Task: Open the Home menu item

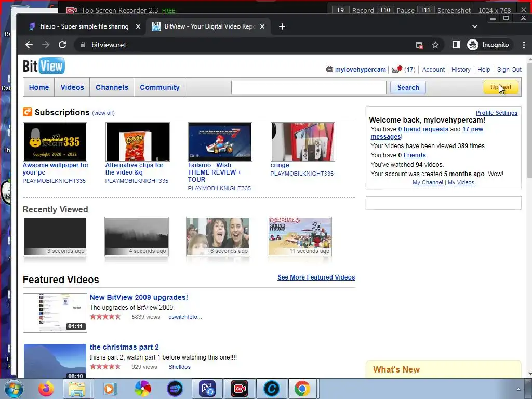Action: click(38, 87)
